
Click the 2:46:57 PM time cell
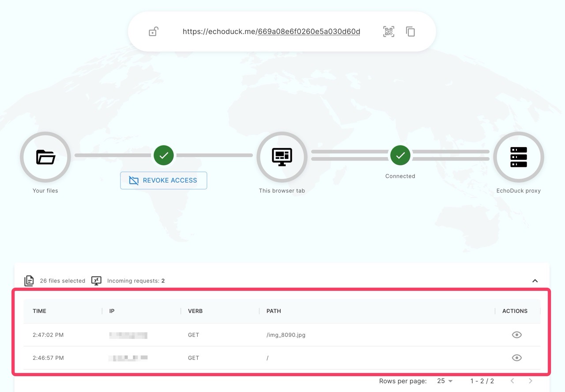[x=48, y=358]
